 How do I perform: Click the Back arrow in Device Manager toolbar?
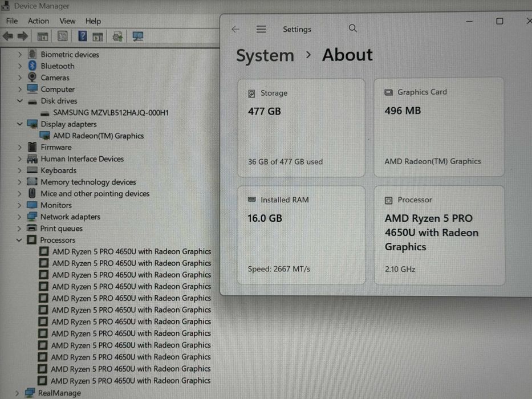pyautogui.click(x=8, y=36)
